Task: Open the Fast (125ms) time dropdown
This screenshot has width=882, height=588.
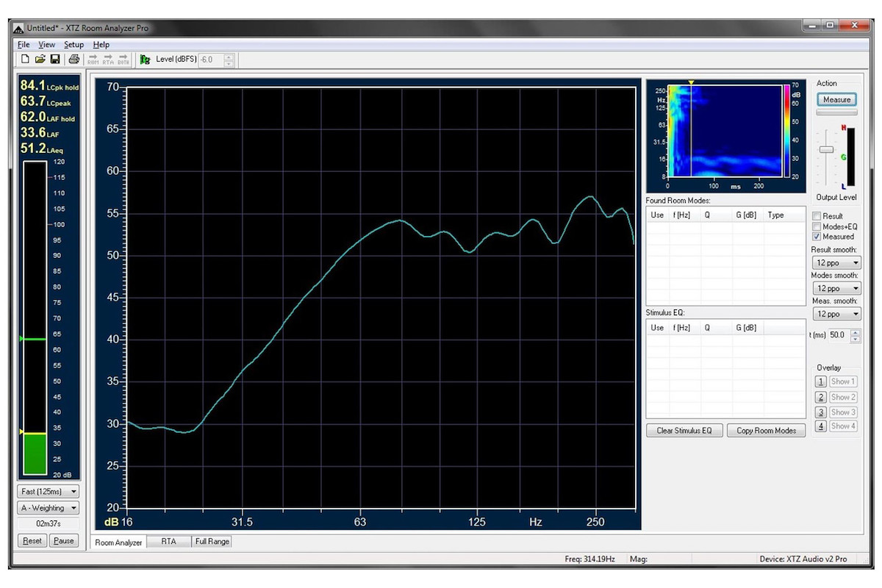Action: point(49,492)
